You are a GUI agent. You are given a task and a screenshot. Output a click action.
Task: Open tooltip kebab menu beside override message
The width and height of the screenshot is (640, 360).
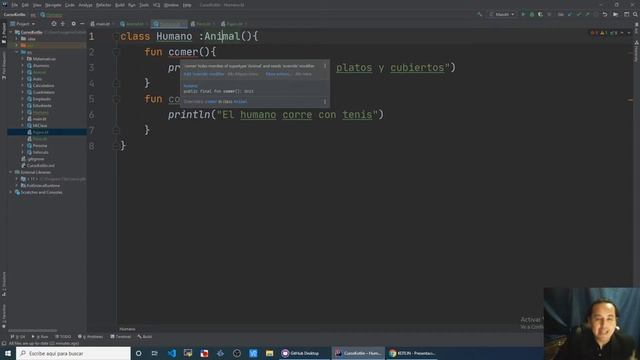click(325, 66)
